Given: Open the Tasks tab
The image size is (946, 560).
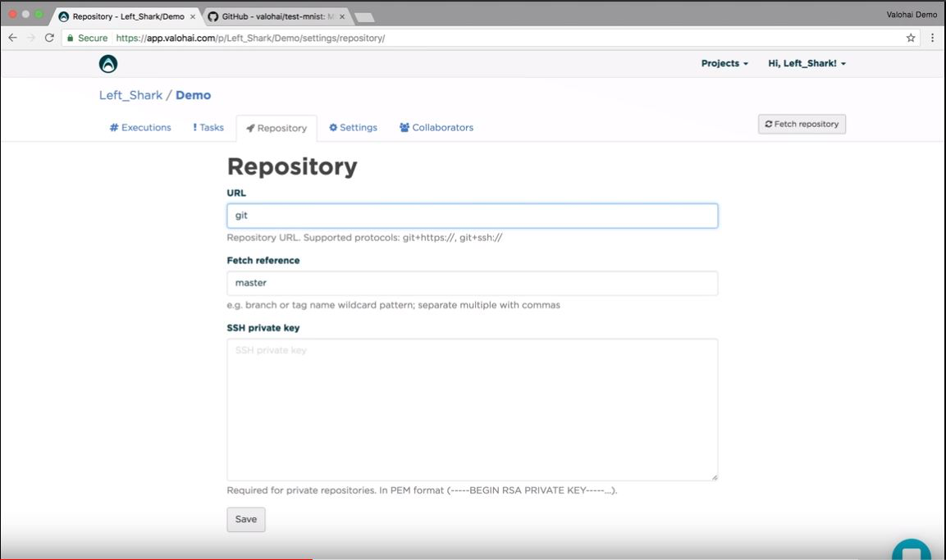Looking at the screenshot, I should coord(208,128).
